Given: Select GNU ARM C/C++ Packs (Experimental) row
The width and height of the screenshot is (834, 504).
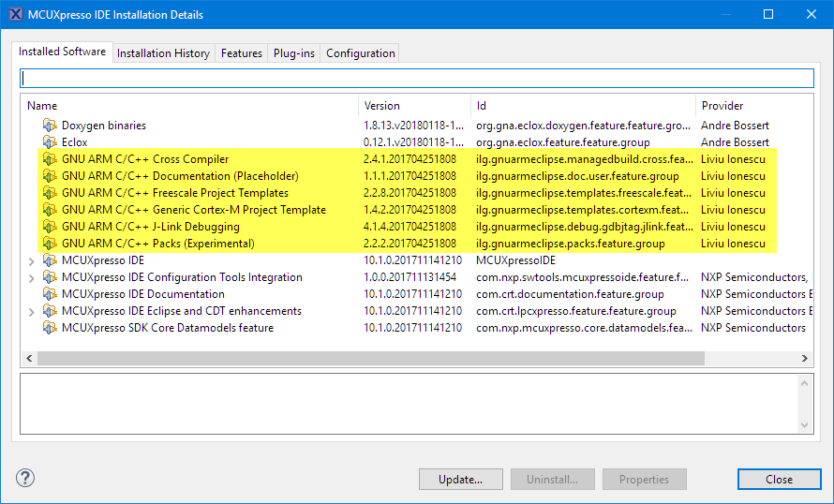Looking at the screenshot, I should coord(417,244).
